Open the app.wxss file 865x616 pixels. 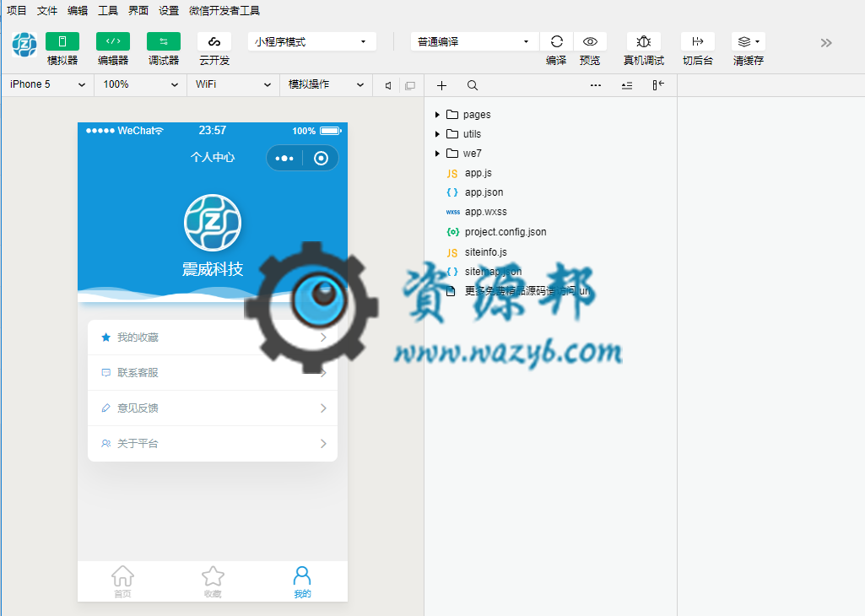pos(485,212)
